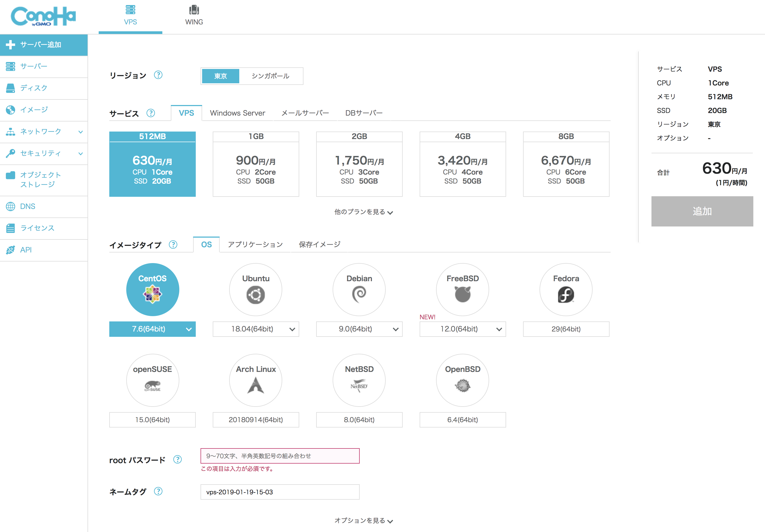Select Fedora version 29(64bit)

(x=566, y=329)
